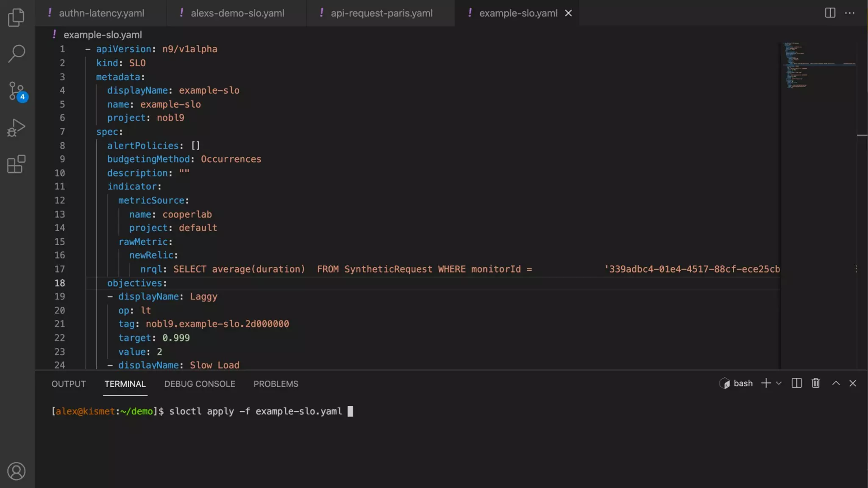Show the DEBUG CONSOLE panel tab

pyautogui.click(x=199, y=384)
